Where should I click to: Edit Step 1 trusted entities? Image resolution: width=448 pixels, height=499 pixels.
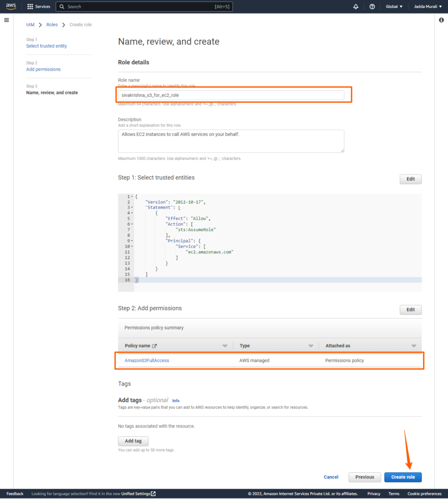point(411,179)
